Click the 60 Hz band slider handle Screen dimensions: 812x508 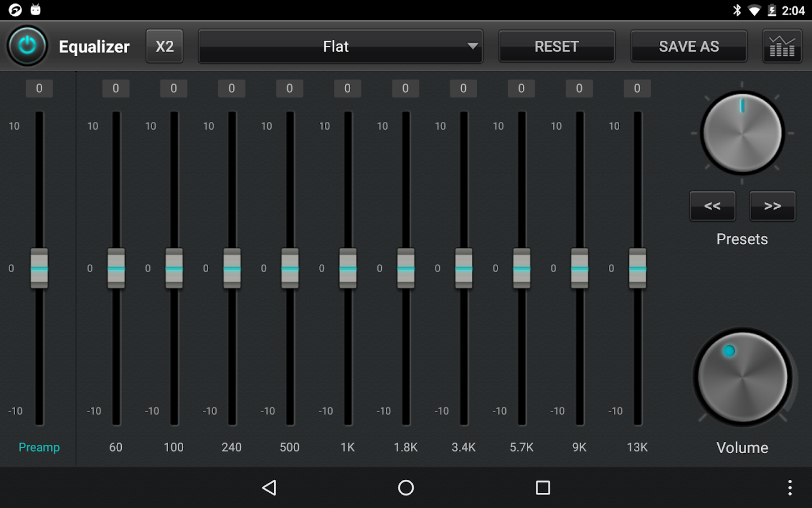116,268
